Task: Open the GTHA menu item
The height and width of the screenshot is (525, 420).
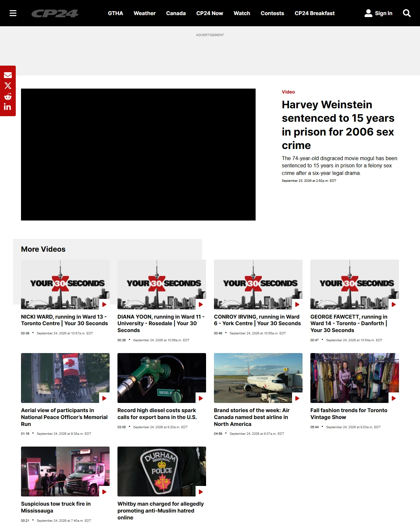Action: (115, 13)
